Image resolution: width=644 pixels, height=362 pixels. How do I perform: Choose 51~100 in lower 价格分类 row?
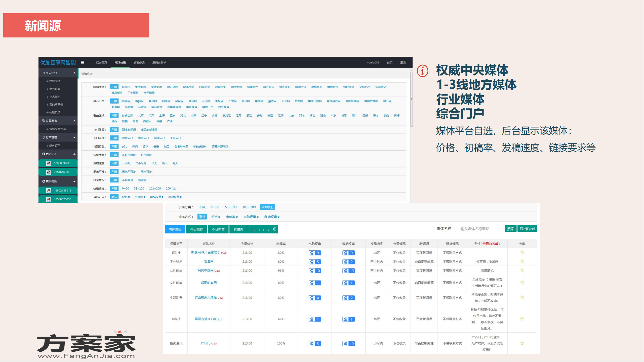(231, 207)
